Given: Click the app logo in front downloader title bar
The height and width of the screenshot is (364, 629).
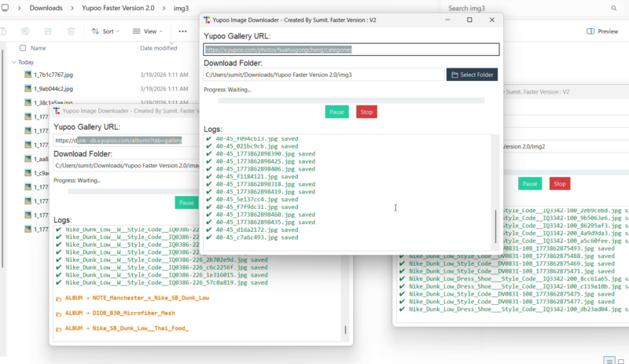Looking at the screenshot, I should pyautogui.click(x=207, y=20).
